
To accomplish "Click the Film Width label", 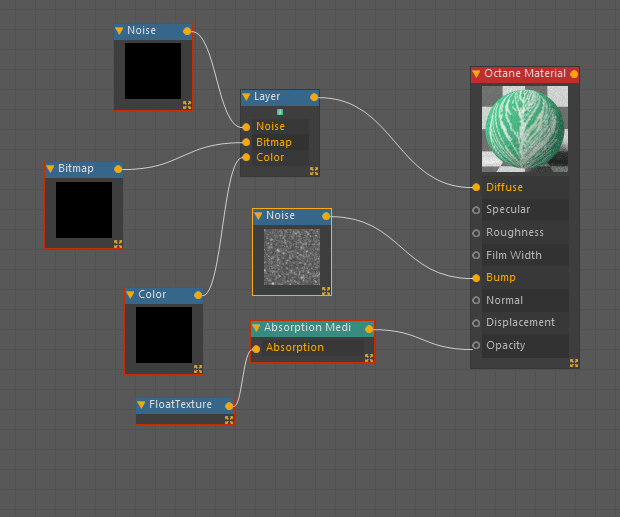I will click(514, 255).
